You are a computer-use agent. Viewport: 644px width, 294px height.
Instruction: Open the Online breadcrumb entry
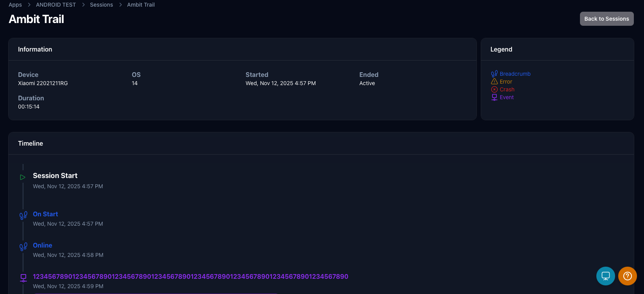[x=43, y=245]
